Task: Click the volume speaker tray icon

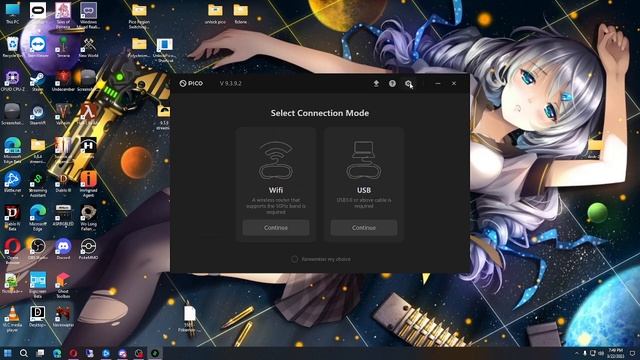Action: pos(601,353)
